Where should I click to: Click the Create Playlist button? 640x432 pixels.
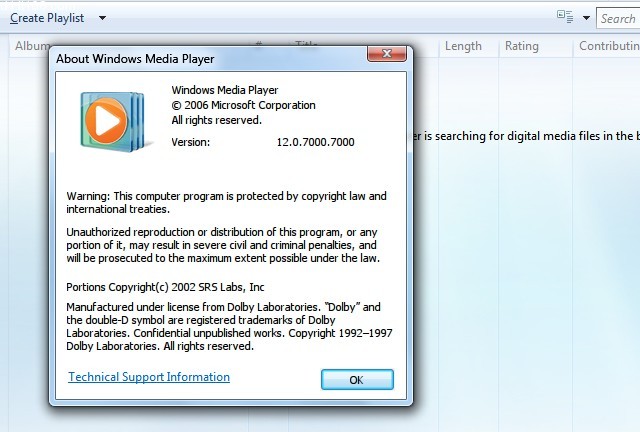click(x=47, y=18)
